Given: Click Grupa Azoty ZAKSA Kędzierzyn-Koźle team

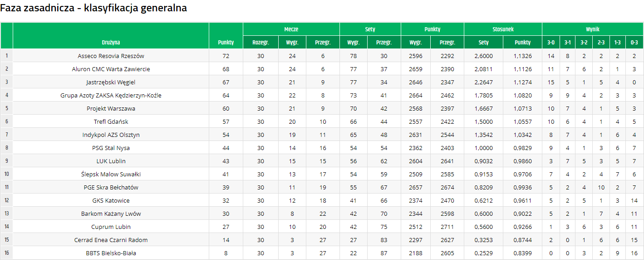Looking at the screenshot, I should [x=111, y=95].
